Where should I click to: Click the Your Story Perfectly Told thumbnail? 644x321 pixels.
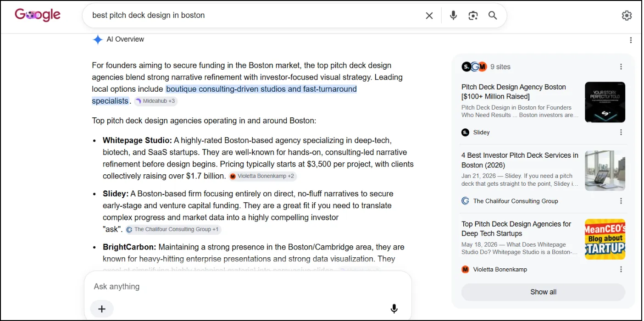coord(605,102)
